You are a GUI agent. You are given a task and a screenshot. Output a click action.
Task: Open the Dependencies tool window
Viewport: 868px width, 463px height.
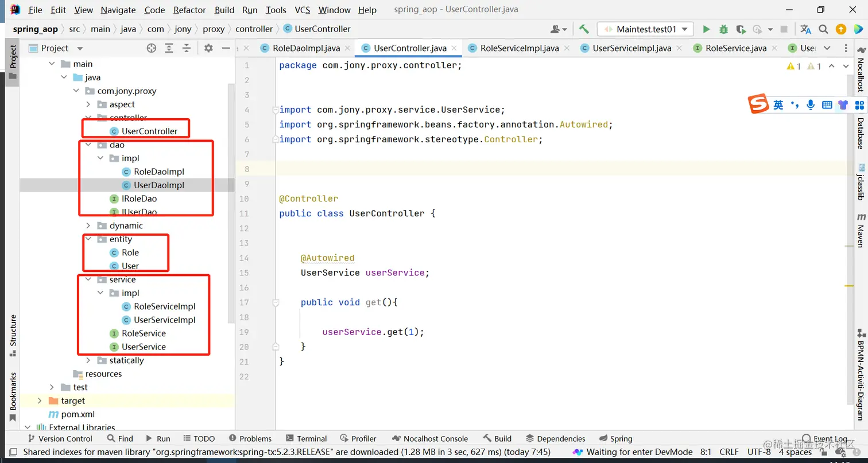(555, 438)
